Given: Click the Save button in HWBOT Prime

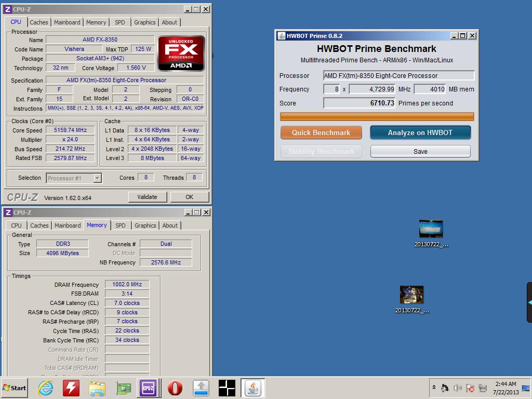Looking at the screenshot, I should click(x=420, y=151).
